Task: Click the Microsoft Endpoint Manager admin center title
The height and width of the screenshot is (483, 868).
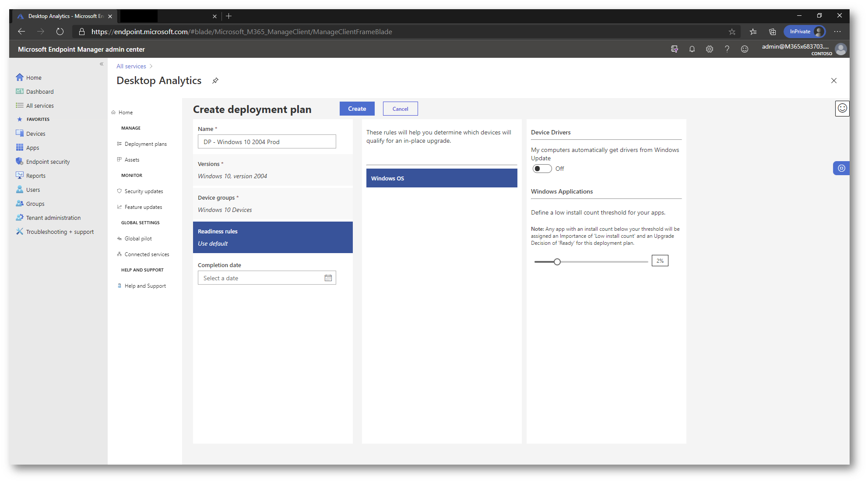Action: 81,49
